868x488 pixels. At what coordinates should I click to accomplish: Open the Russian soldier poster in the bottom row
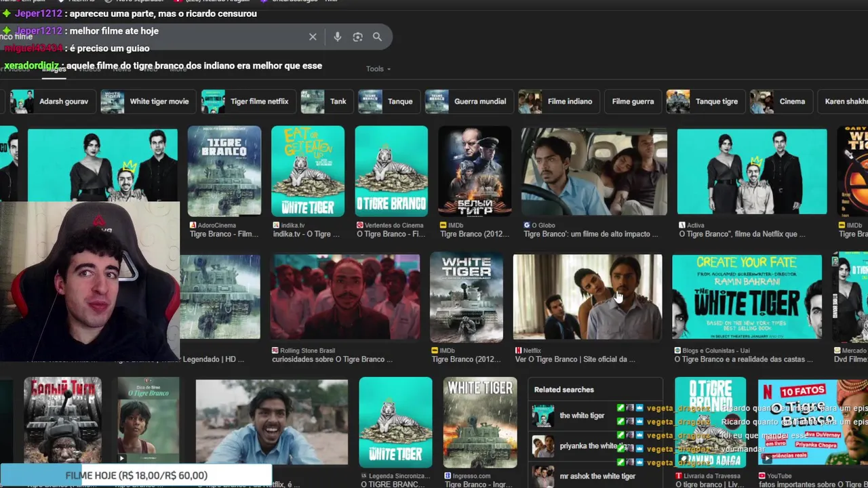pyautogui.click(x=62, y=422)
